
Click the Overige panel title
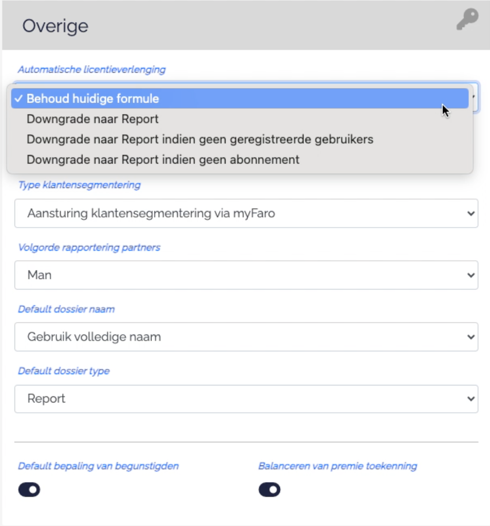(x=55, y=26)
